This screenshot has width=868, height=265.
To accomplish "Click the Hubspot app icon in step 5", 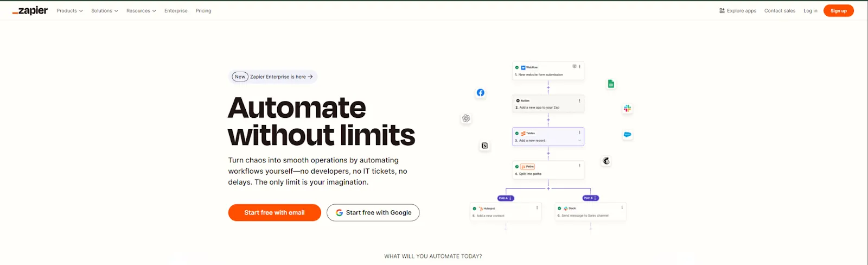I will 481,209.
